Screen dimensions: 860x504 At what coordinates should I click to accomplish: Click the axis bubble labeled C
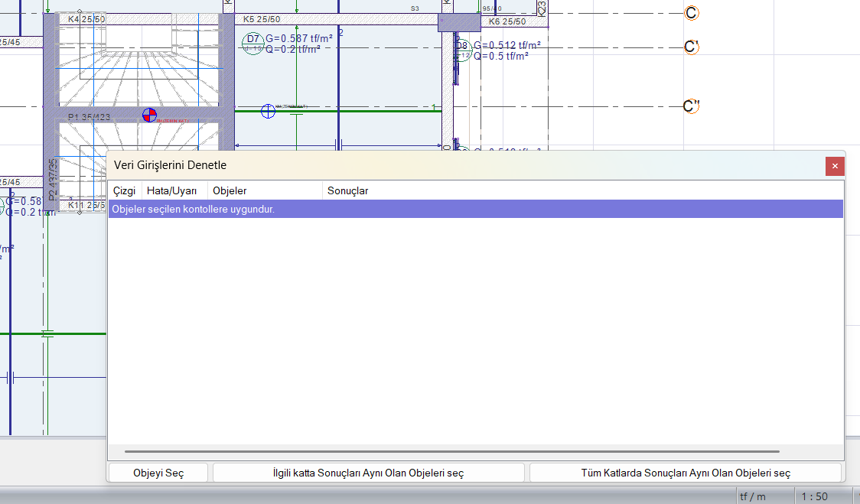click(x=691, y=14)
